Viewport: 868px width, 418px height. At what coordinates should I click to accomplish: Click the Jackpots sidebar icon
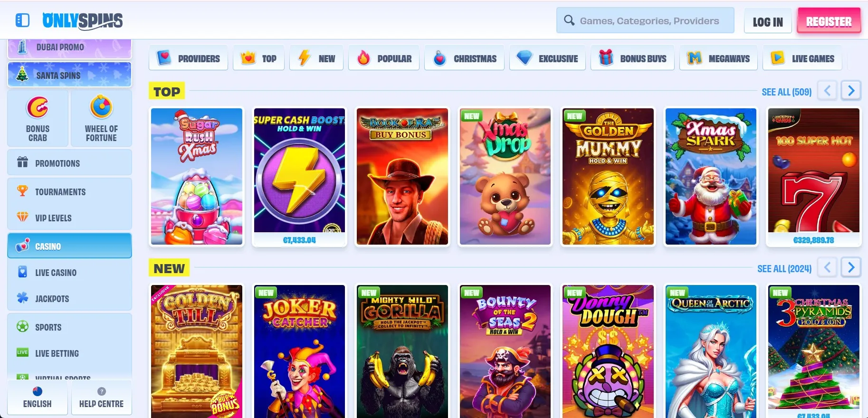22,298
